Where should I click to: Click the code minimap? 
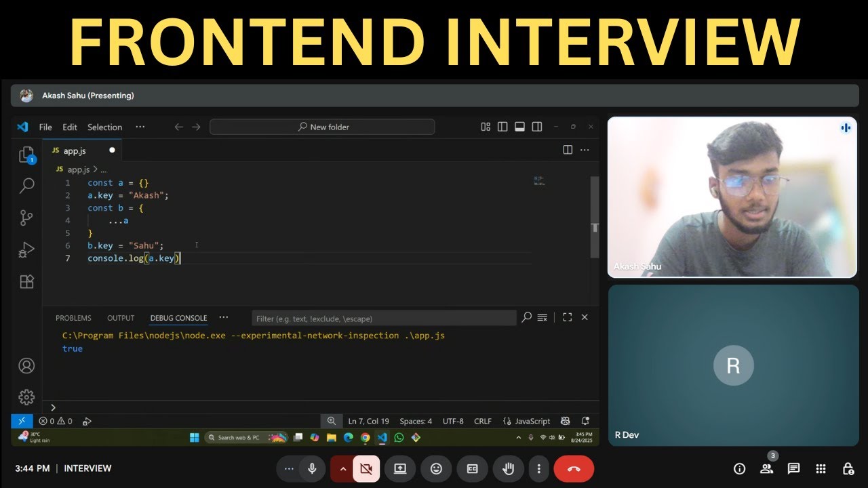coord(539,181)
